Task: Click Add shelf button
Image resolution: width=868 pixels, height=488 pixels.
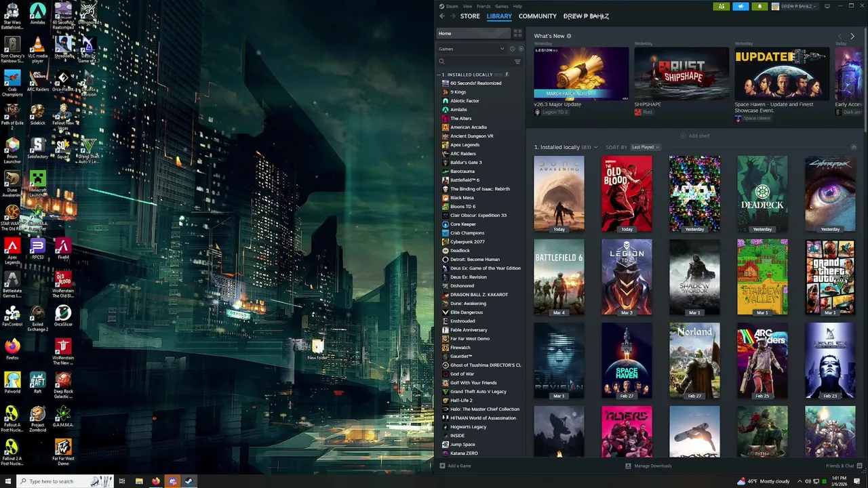Action: [x=695, y=136]
